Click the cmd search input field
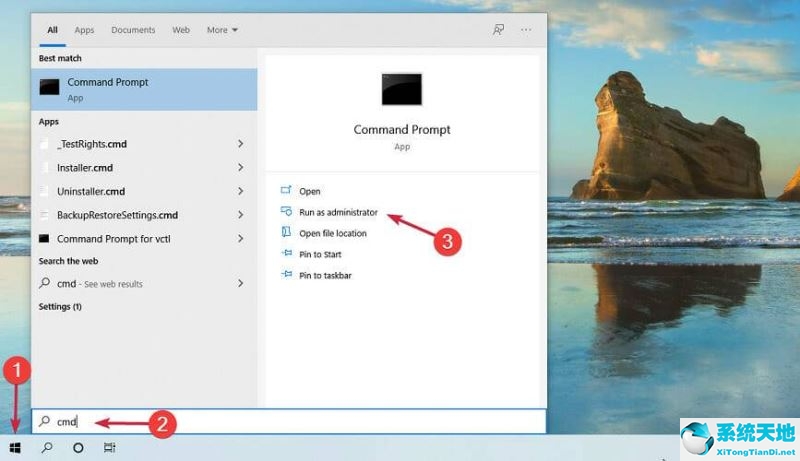The image size is (800, 461). pos(289,421)
